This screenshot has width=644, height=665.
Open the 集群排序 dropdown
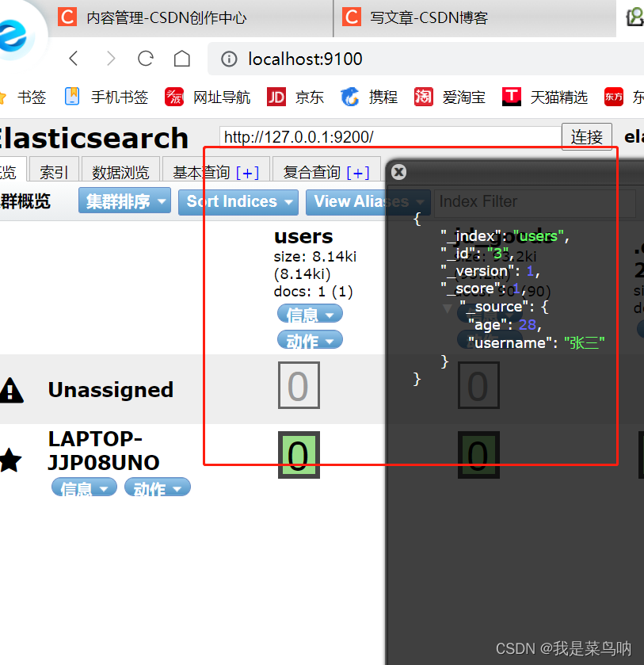[124, 201]
